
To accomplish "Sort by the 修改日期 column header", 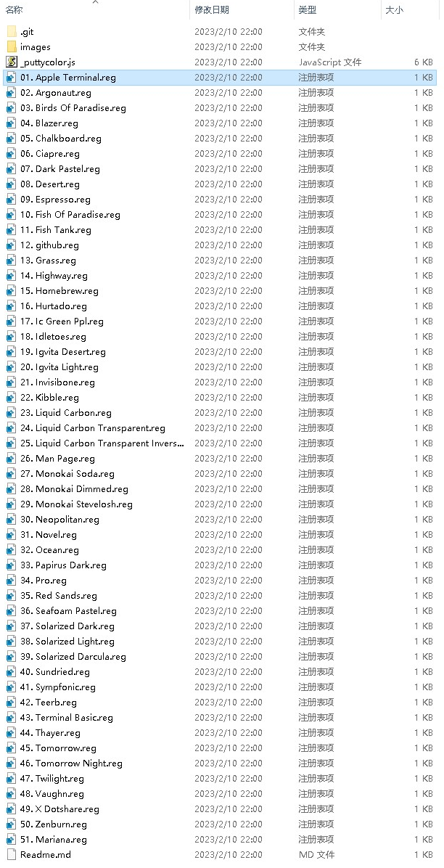I will tap(212, 10).
